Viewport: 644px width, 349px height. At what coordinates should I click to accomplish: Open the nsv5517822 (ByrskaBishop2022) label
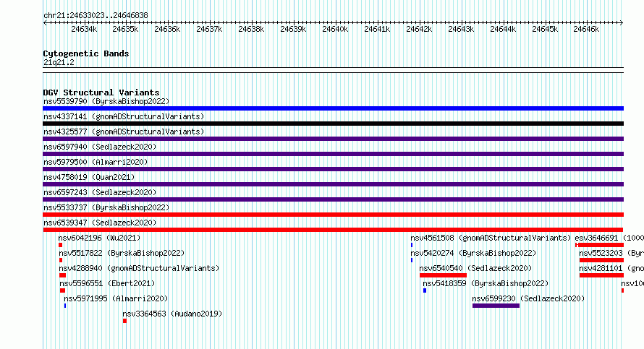pyautogui.click(x=122, y=253)
